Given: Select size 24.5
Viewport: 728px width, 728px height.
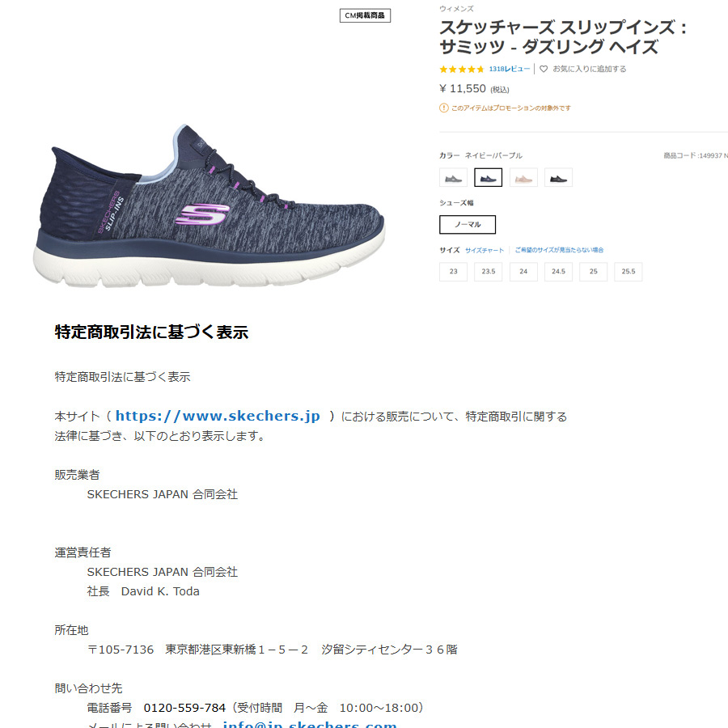Looking at the screenshot, I should click(558, 272).
